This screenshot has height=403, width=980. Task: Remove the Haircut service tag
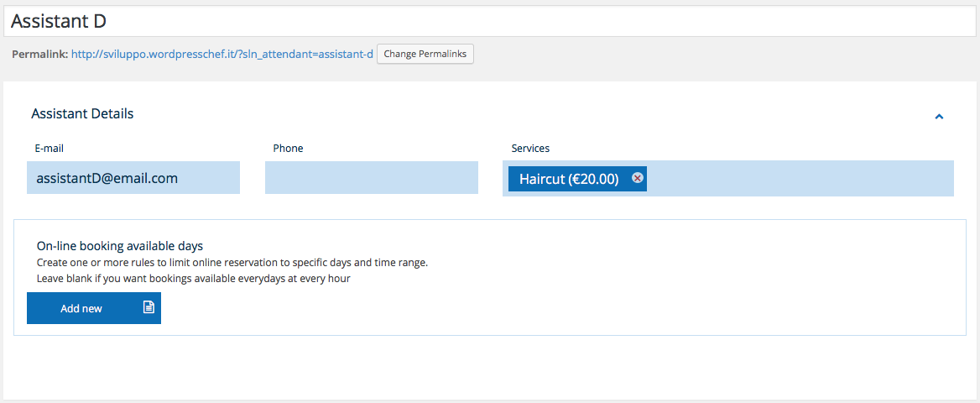click(x=638, y=178)
